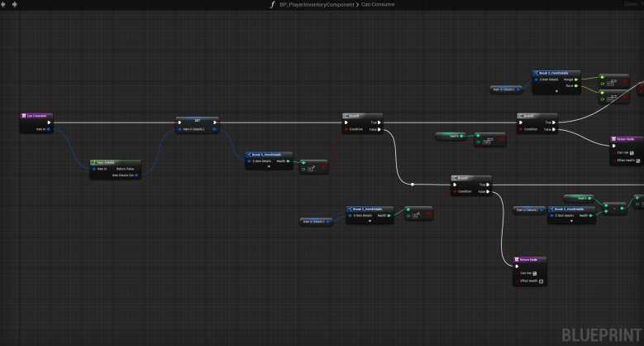Click the True output pin of lower Branch
This screenshot has height=346, width=644.
(486, 184)
